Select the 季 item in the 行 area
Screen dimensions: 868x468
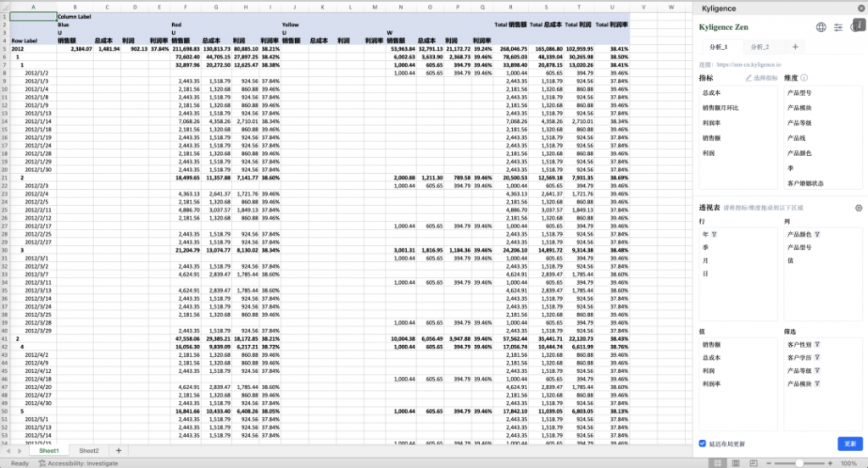(x=705, y=248)
